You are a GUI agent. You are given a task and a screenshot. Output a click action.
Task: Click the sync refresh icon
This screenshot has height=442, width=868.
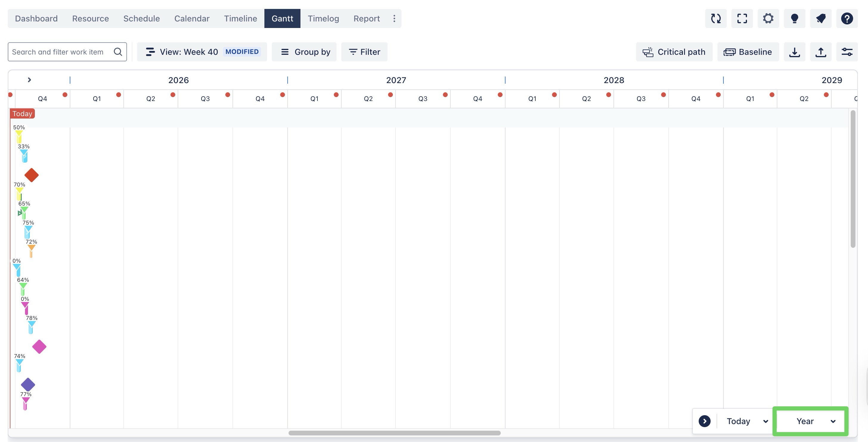tap(716, 18)
